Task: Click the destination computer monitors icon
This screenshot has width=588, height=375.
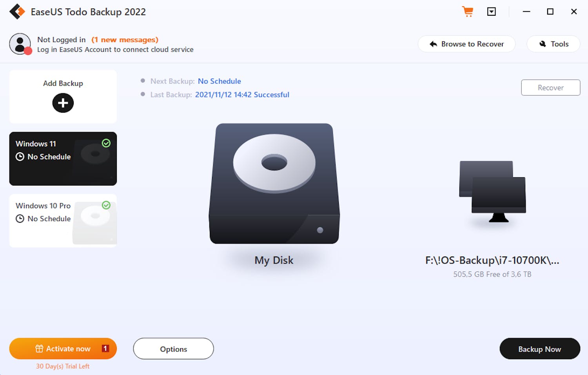Action: [x=493, y=192]
